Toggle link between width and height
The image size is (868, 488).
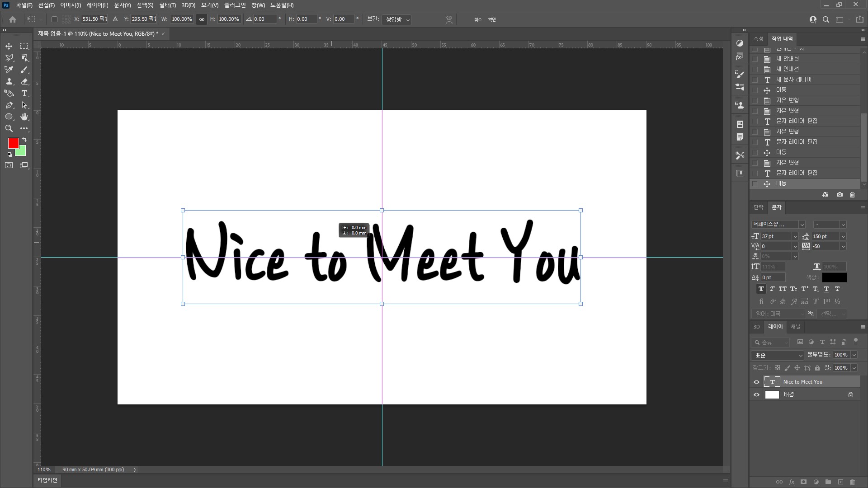click(202, 19)
